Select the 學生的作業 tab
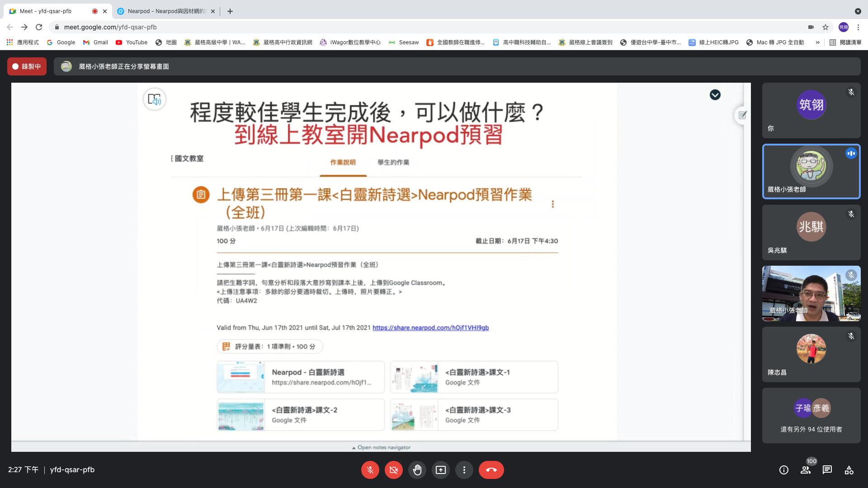Viewport: 868px width, 488px height. [393, 162]
